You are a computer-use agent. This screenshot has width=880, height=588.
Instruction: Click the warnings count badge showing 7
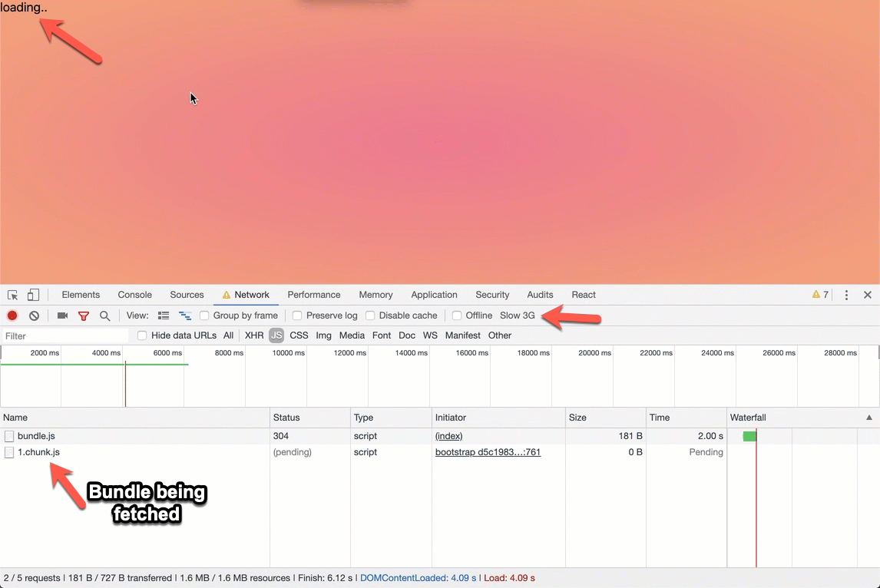pyautogui.click(x=820, y=295)
